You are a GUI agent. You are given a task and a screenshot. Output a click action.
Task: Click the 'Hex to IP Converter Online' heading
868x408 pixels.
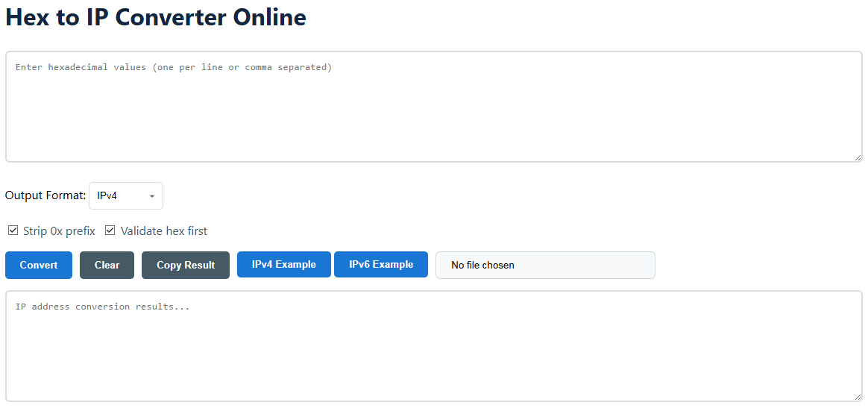tap(156, 17)
